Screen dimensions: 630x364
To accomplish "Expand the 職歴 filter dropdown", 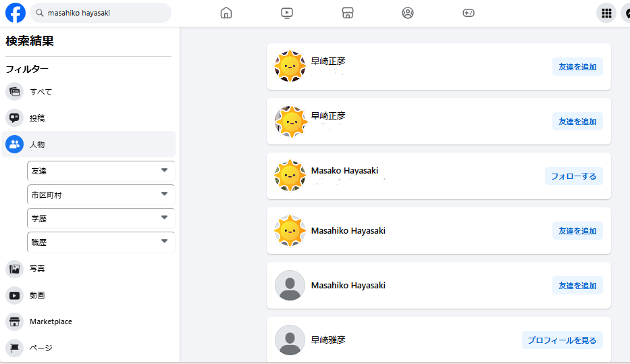I will pyautogui.click(x=101, y=242).
